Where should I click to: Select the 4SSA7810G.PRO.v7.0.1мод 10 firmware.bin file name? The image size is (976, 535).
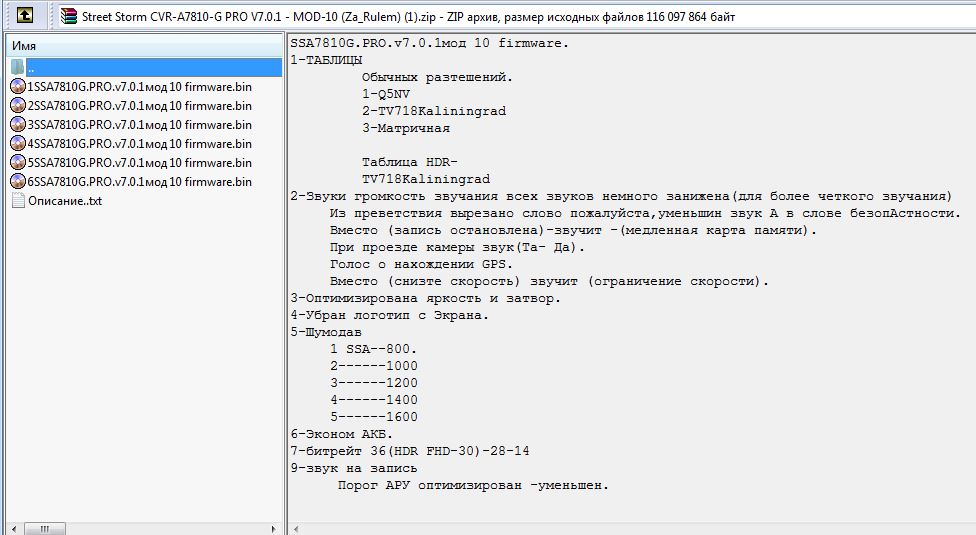click(140, 144)
